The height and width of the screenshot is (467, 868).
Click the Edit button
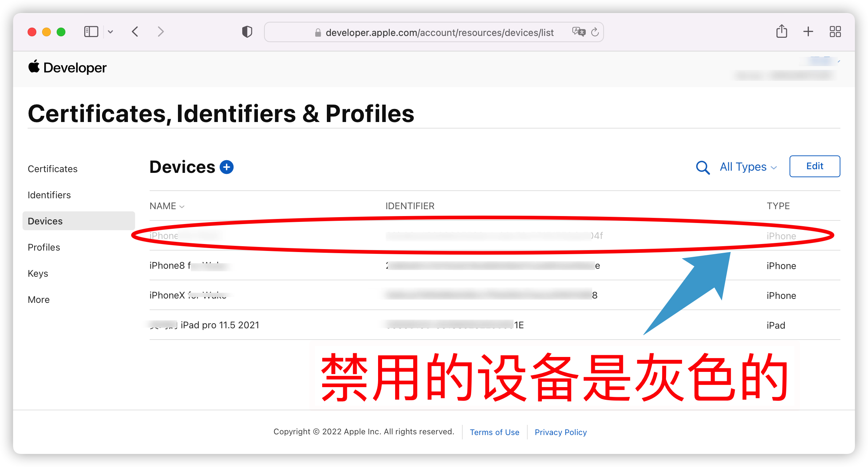[x=815, y=166]
